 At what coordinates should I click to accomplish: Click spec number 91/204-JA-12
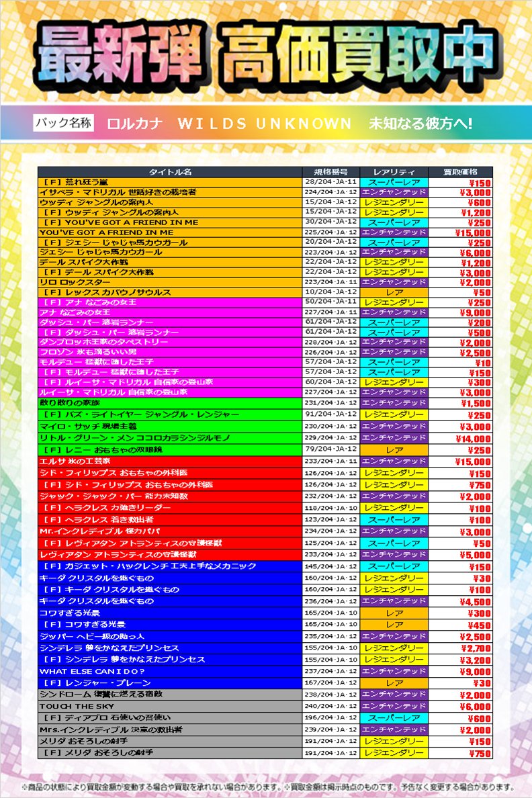point(331,414)
